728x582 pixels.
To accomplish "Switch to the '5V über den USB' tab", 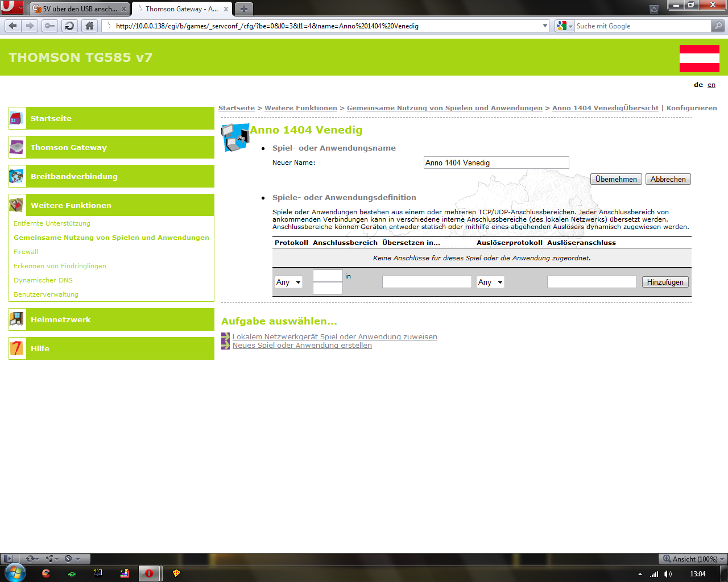I will 79,9.
